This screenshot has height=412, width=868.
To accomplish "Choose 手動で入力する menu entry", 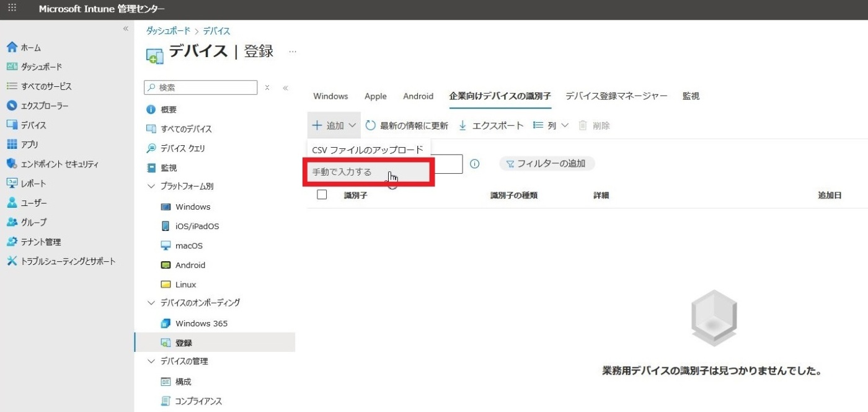I will [x=368, y=172].
